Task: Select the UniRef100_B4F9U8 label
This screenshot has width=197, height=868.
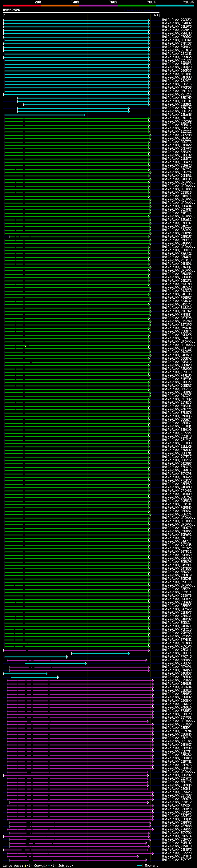Action: (x=177, y=78)
